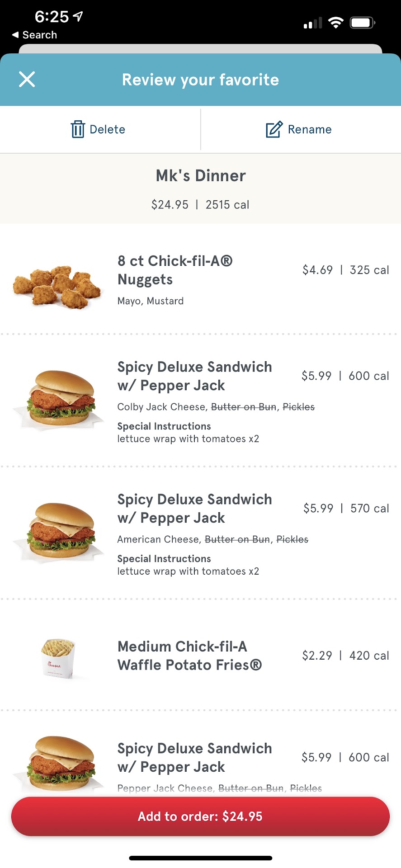The height and width of the screenshot is (868, 401).
Task: Select the chicken nuggets thumbnail image
Action: [x=57, y=286]
